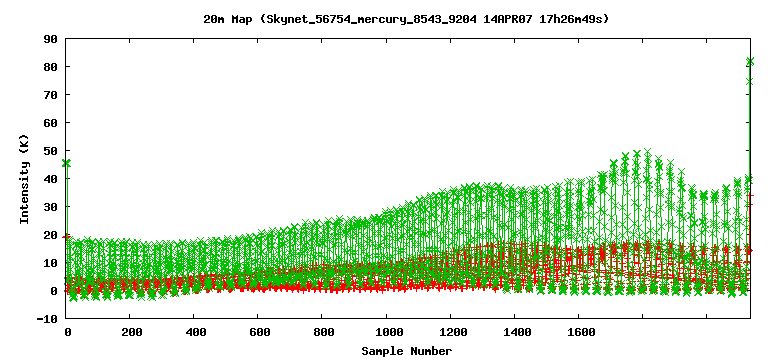768x360 pixels.
Task: Click the -10 tick label on y-axis
Action: [x=47, y=319]
